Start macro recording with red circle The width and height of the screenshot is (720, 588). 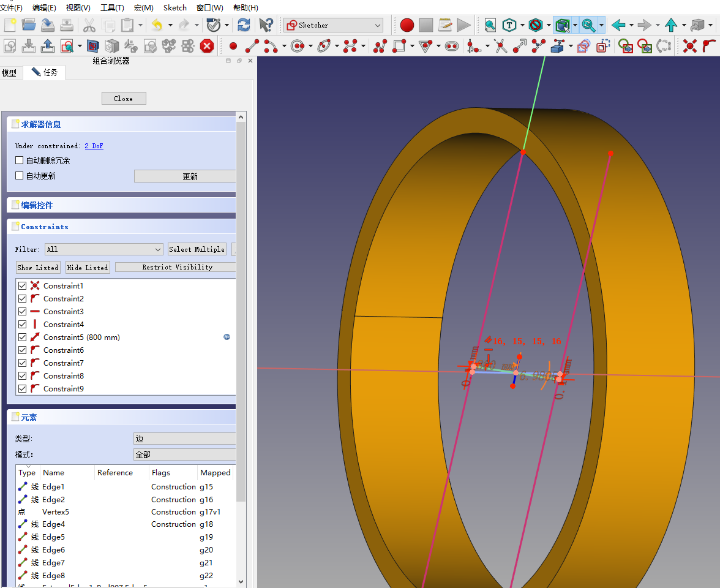pos(407,24)
